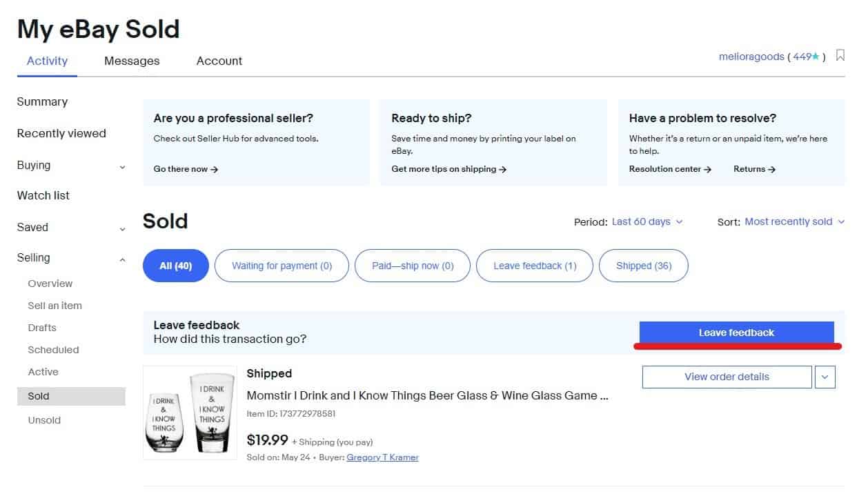
Task: Click the feedback star next to 449
Action: pyautogui.click(x=816, y=57)
